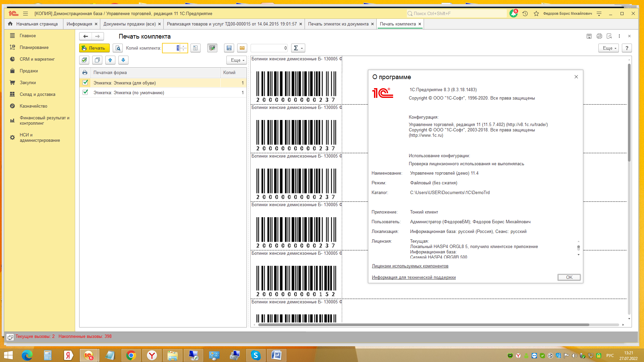Open НСИ и администрирование section

[40, 137]
